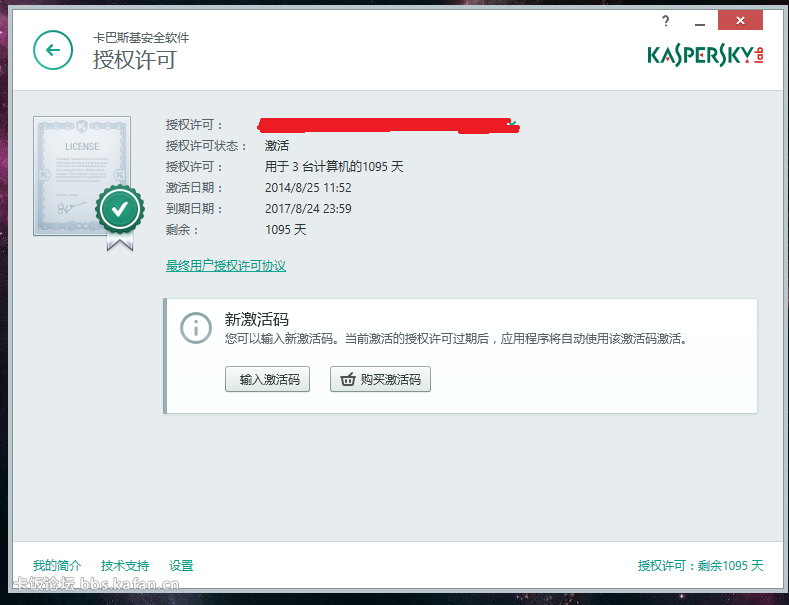Click the description sentence starting 您可以输入新激活码
The width and height of the screenshot is (789, 605).
click(x=456, y=339)
